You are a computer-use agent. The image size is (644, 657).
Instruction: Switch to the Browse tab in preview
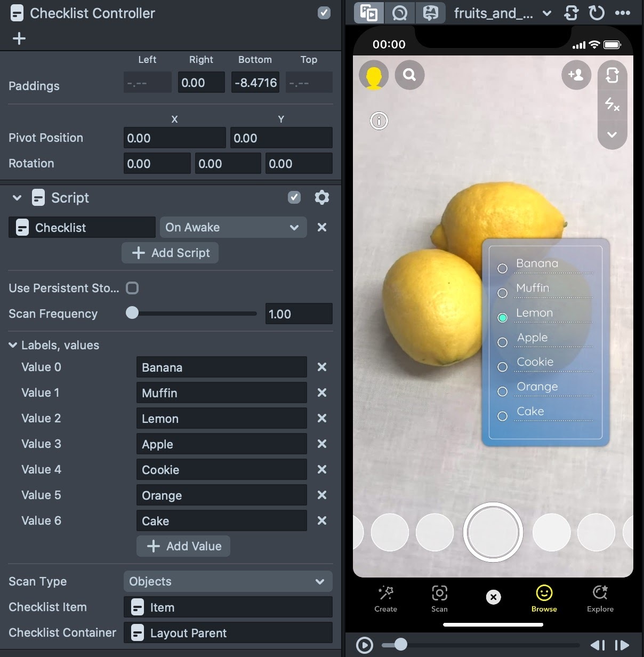click(x=544, y=598)
